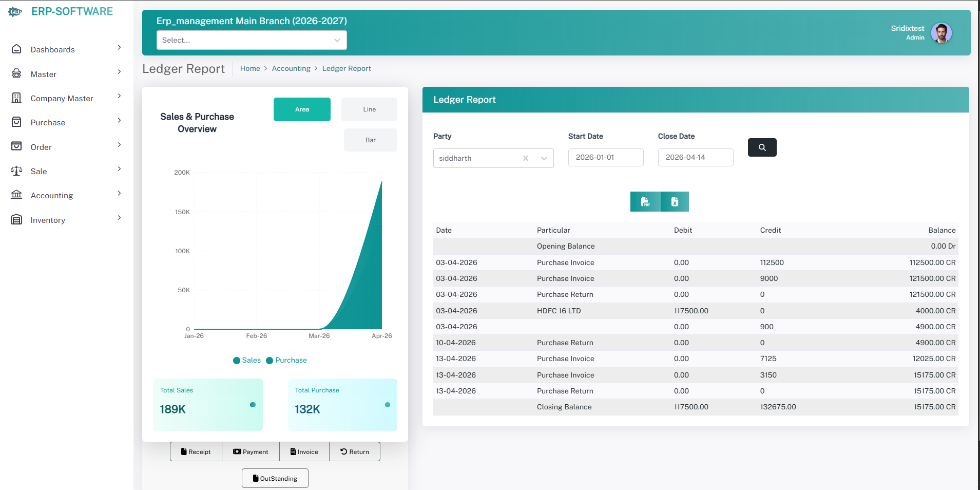Image resolution: width=980 pixels, height=490 pixels.
Task: Click the OutStanding button
Action: [x=275, y=478]
